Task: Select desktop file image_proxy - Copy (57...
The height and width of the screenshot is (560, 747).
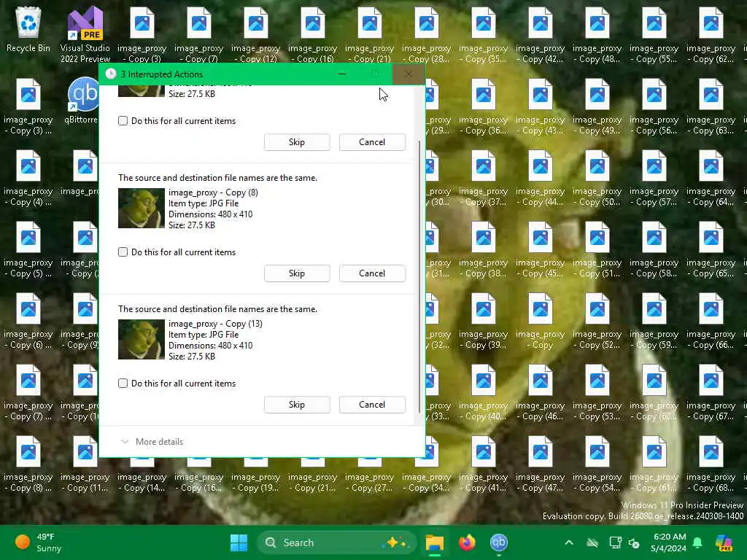Action: 654,177
